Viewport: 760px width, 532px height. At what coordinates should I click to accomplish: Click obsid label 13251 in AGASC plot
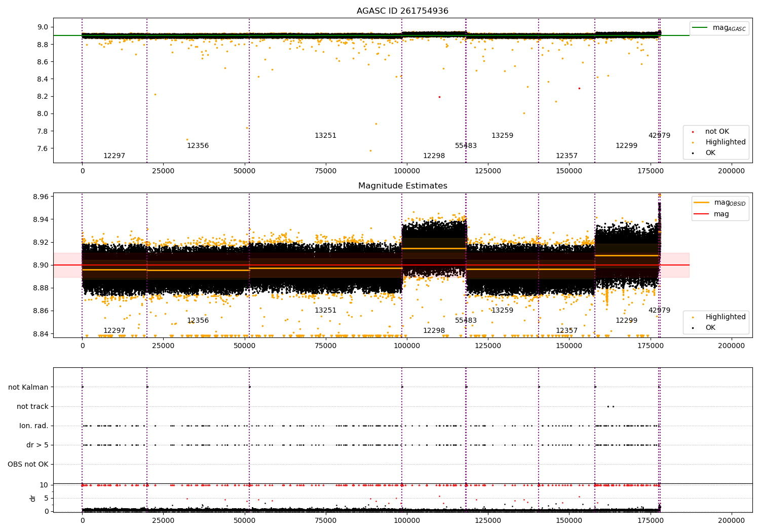[325, 136]
